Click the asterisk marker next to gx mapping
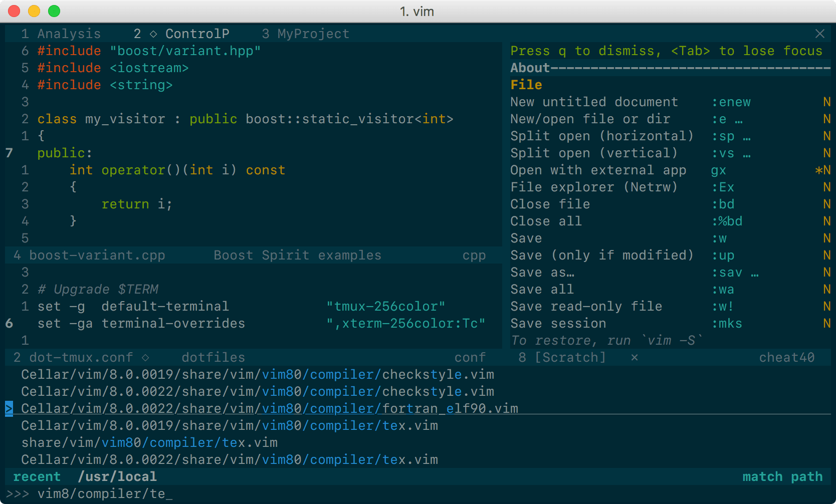The width and height of the screenshot is (836, 504). [819, 170]
